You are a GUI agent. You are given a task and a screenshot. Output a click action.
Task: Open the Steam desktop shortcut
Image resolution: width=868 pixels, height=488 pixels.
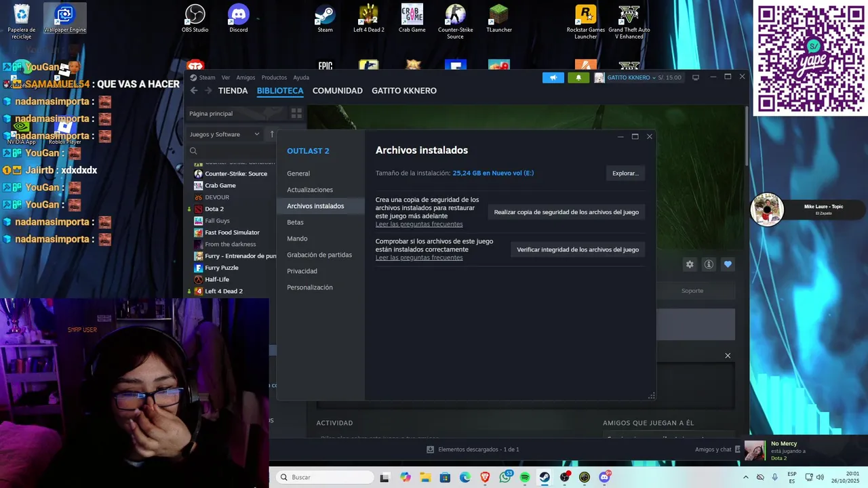click(x=325, y=18)
